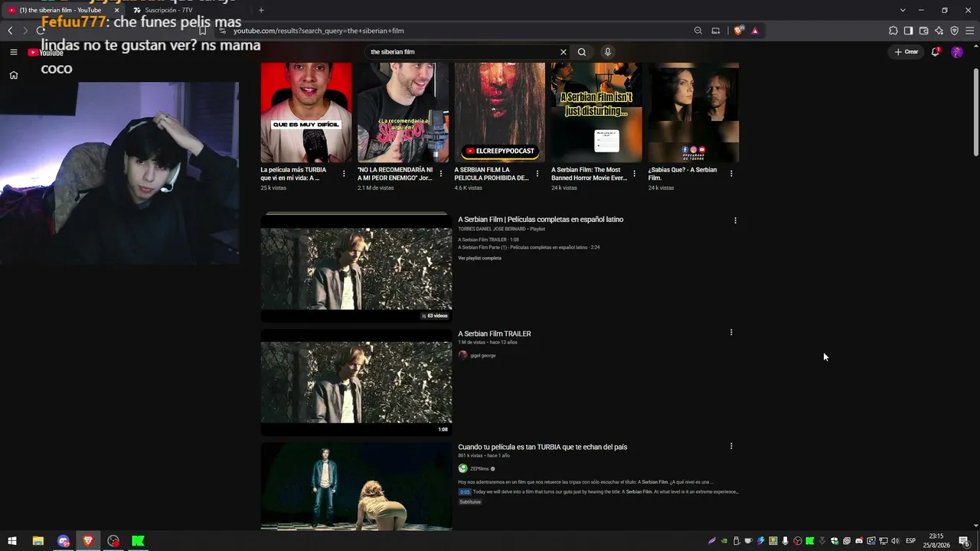Open 'A Serbian Film | Películas completas' playlist title
Viewport: 980px width, 551px height.
[x=541, y=220]
